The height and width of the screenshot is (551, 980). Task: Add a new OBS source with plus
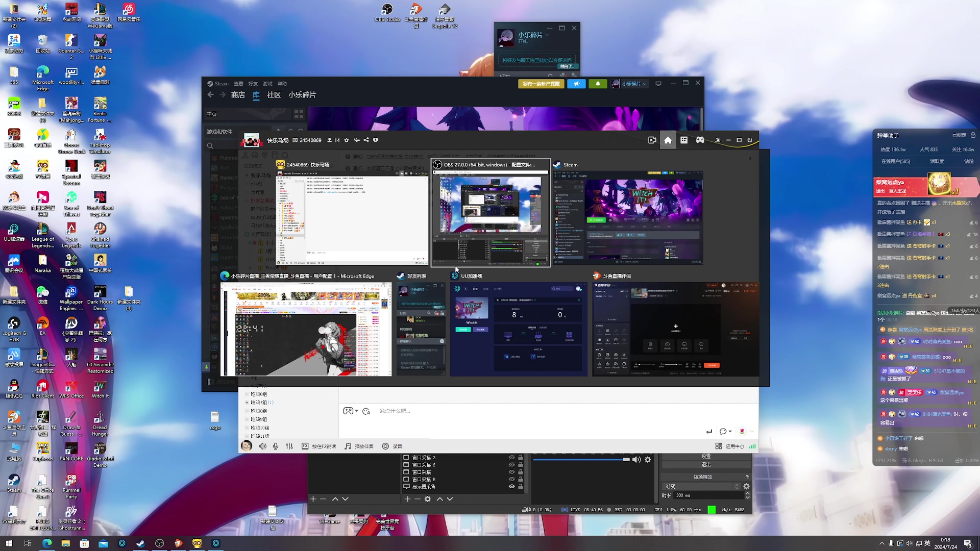(x=407, y=499)
